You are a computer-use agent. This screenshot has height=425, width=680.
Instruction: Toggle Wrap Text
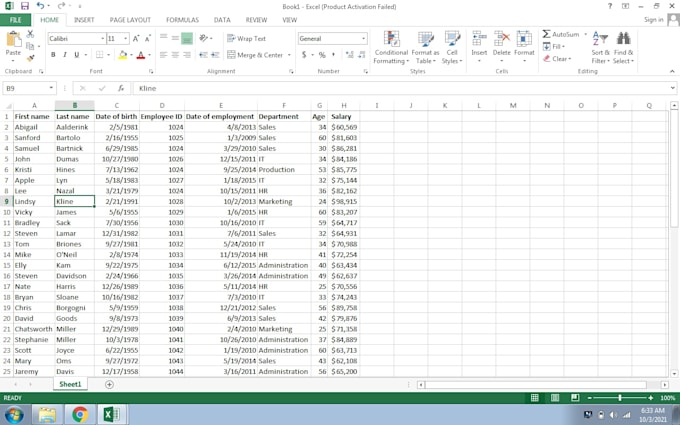pyautogui.click(x=246, y=39)
